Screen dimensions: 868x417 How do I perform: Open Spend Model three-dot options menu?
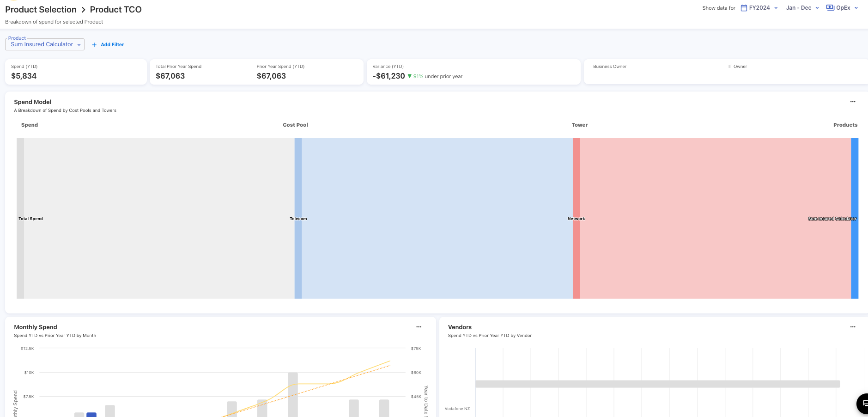(853, 102)
